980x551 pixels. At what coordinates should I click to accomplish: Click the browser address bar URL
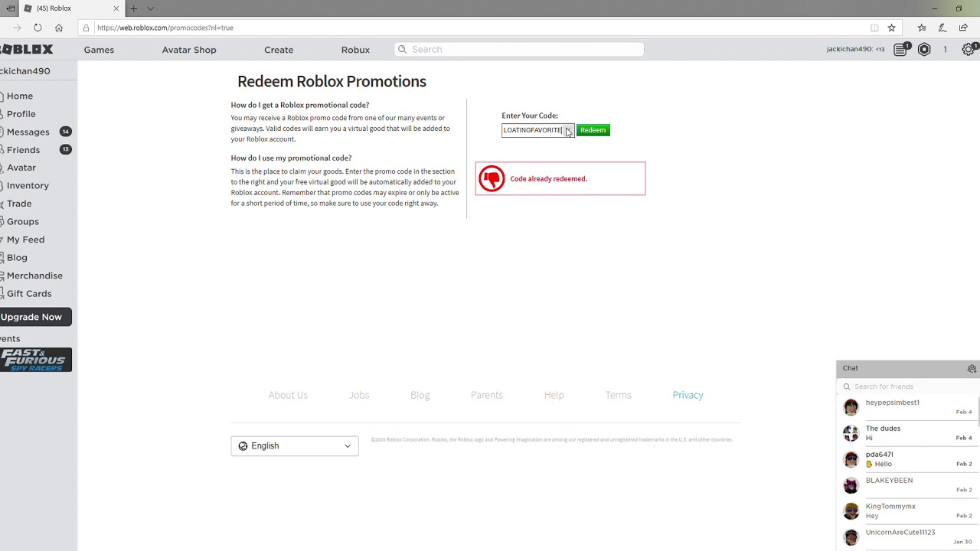[x=165, y=28]
